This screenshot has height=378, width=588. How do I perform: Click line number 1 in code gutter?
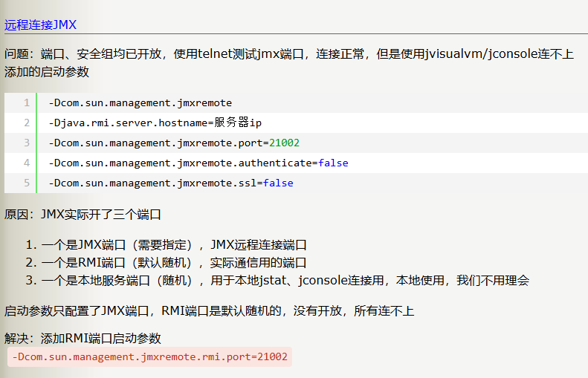coord(27,102)
